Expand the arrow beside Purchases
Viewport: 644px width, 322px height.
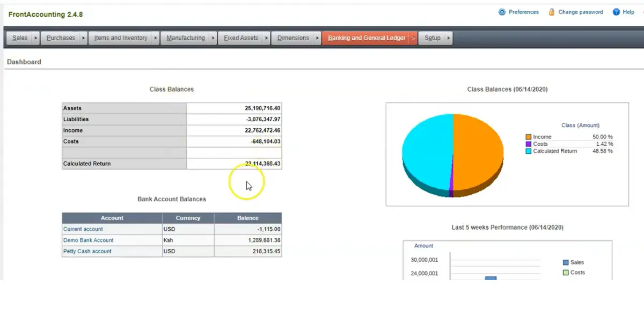pos(84,38)
